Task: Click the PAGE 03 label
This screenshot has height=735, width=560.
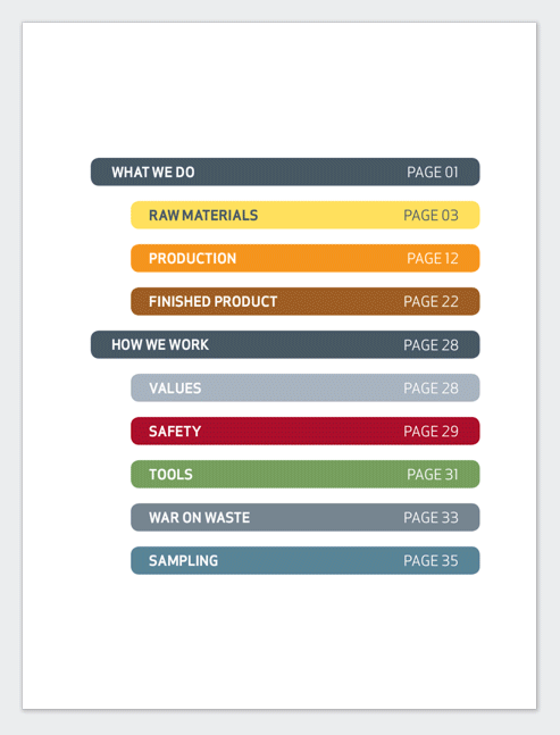Action: coord(431,215)
